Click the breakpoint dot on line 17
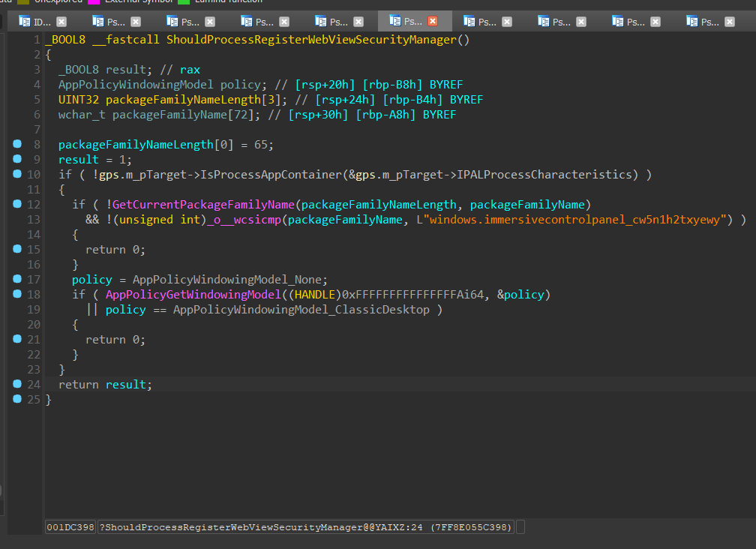 coord(17,278)
